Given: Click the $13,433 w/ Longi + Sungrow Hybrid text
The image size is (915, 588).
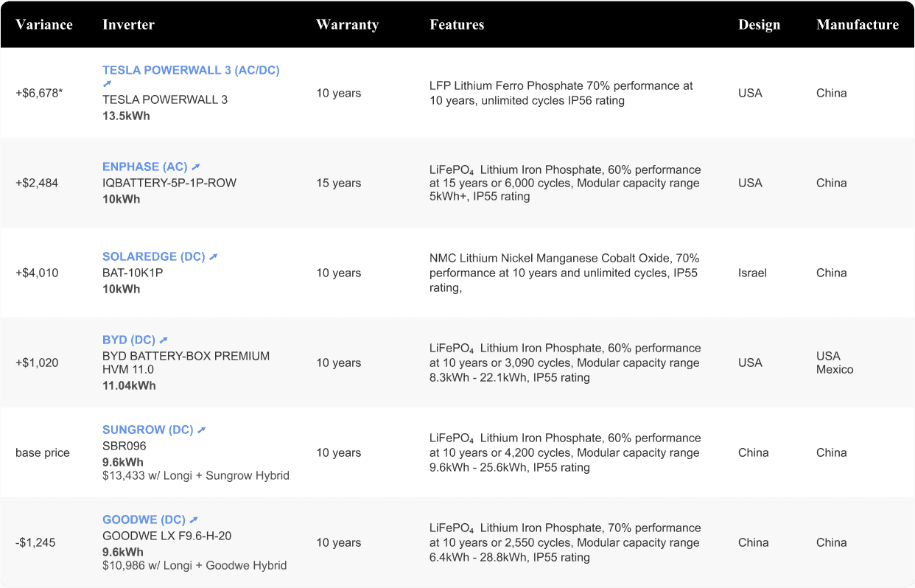Looking at the screenshot, I should [x=196, y=476].
